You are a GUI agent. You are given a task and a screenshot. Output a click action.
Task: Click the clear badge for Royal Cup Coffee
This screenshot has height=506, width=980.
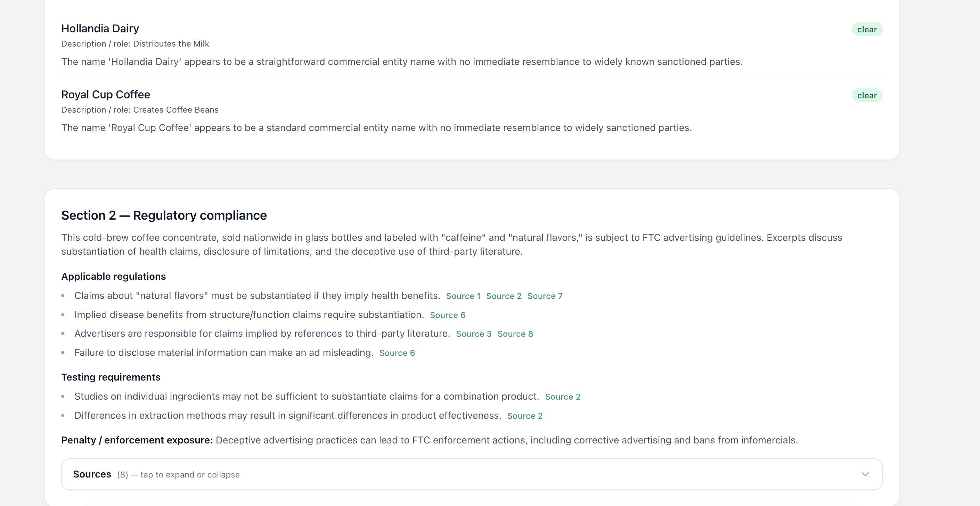[x=867, y=96]
